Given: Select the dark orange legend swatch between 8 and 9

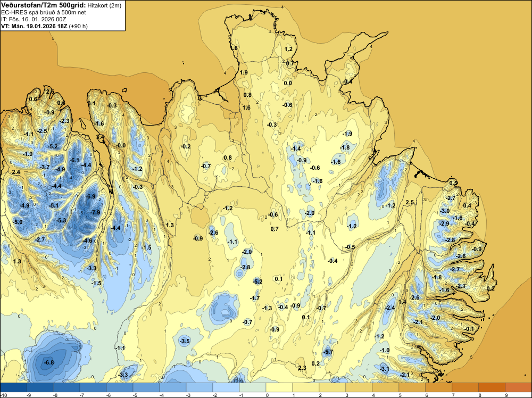Looking at the screenshot, I should 492,387.
